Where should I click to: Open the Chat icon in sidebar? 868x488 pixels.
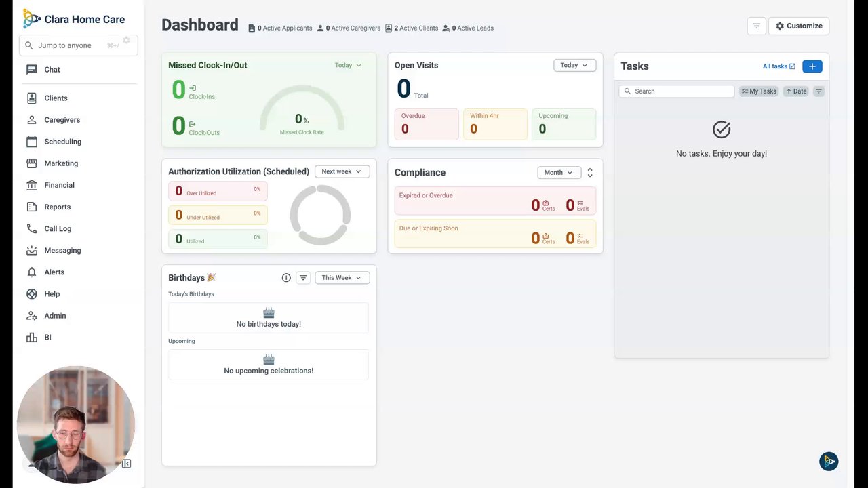click(x=32, y=70)
